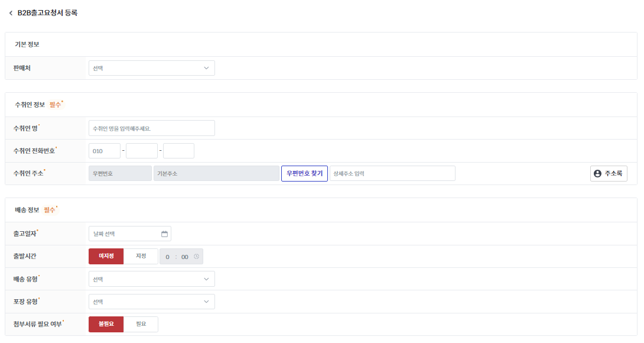Click the calendar icon in 출고일자 field

coord(164,234)
